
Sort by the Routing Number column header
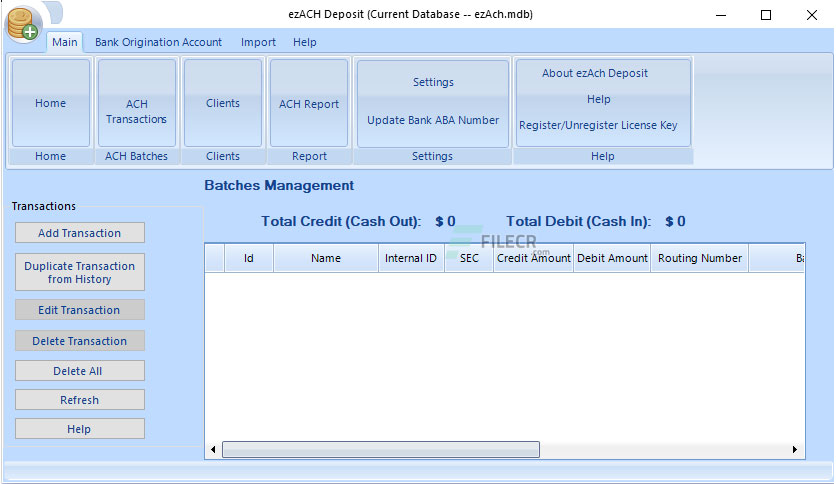[700, 258]
